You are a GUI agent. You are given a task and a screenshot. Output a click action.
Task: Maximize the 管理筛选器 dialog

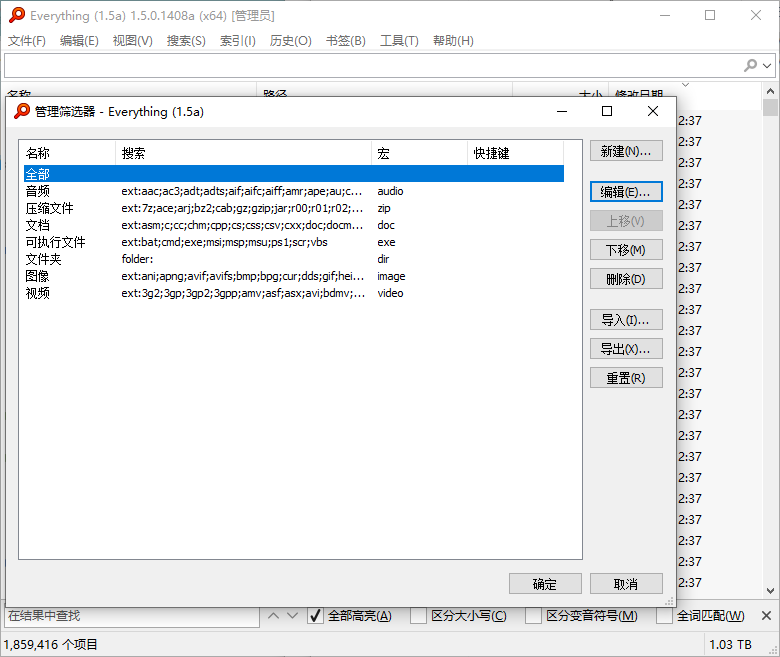(607, 111)
